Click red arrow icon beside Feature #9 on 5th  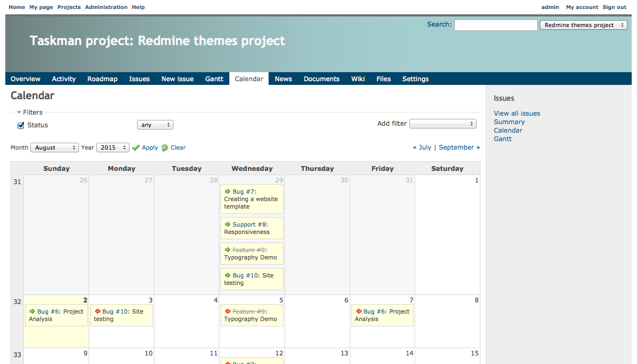[228, 311]
